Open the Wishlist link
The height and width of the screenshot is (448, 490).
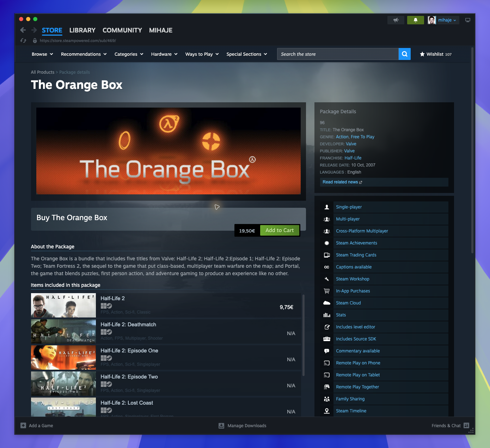pyautogui.click(x=436, y=54)
